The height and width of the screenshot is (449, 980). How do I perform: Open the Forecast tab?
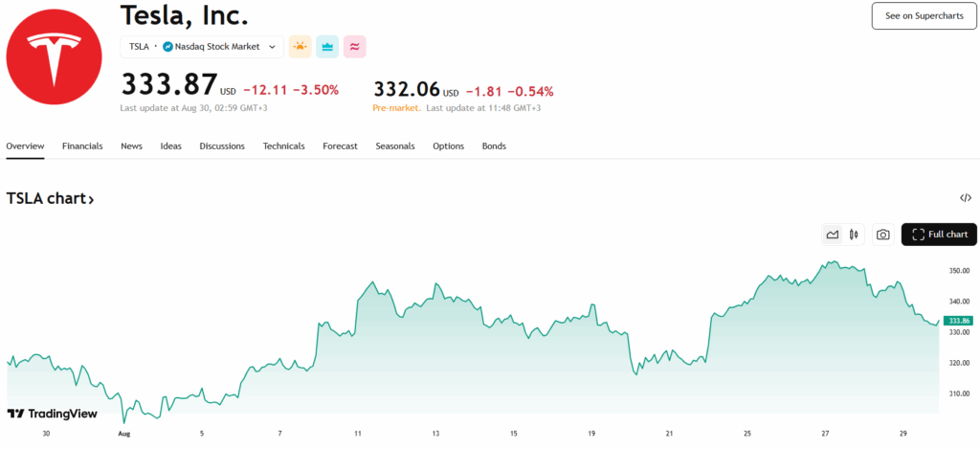[340, 146]
